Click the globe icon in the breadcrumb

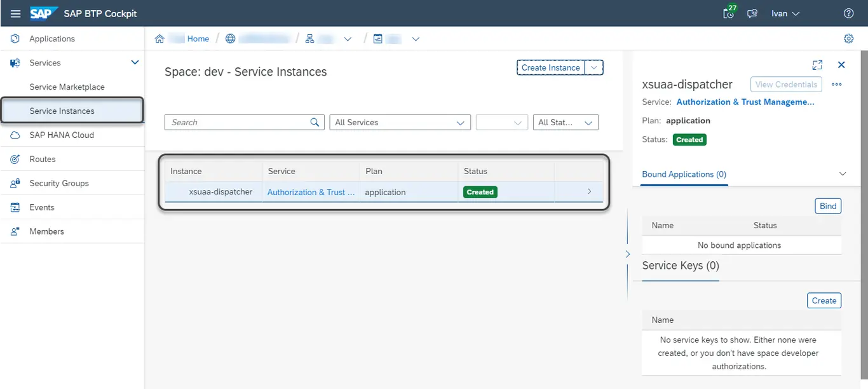[231, 39]
